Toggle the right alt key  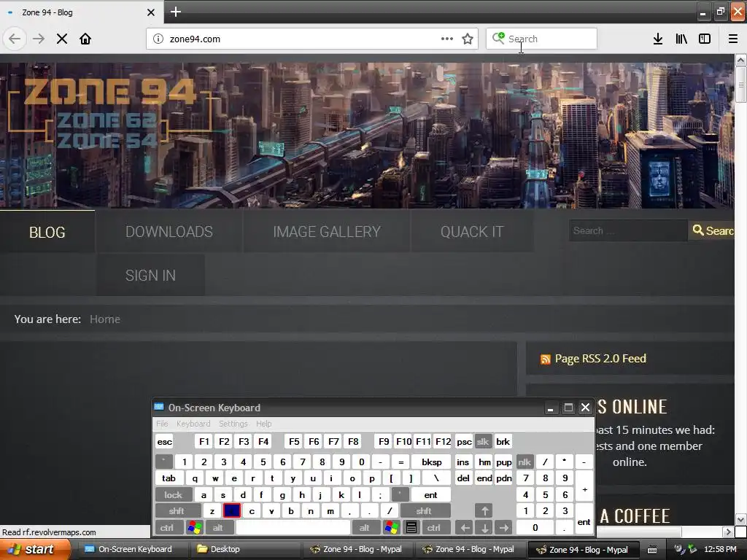click(365, 527)
